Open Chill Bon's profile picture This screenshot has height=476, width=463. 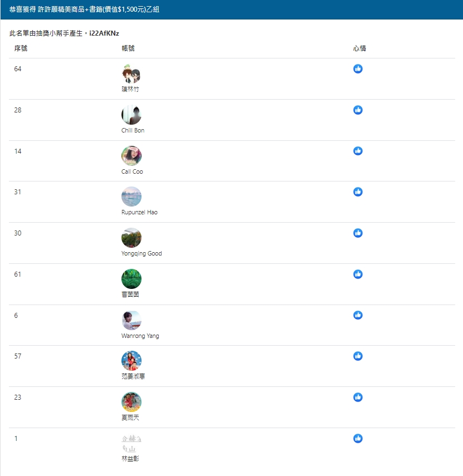click(x=131, y=115)
